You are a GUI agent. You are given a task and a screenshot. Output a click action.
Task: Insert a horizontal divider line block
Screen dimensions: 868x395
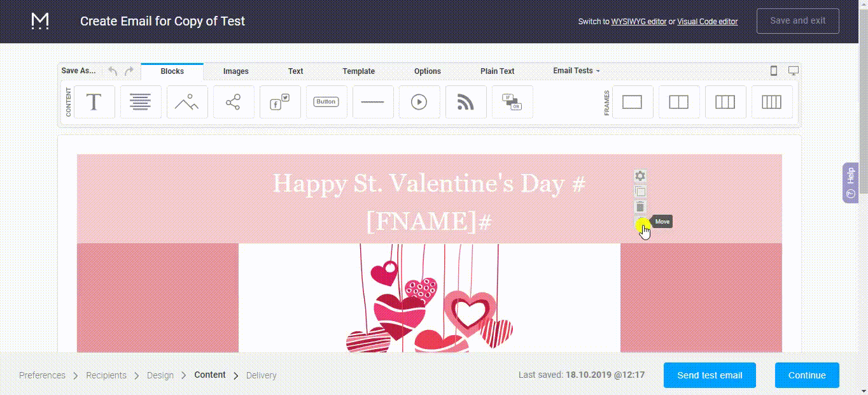(373, 102)
